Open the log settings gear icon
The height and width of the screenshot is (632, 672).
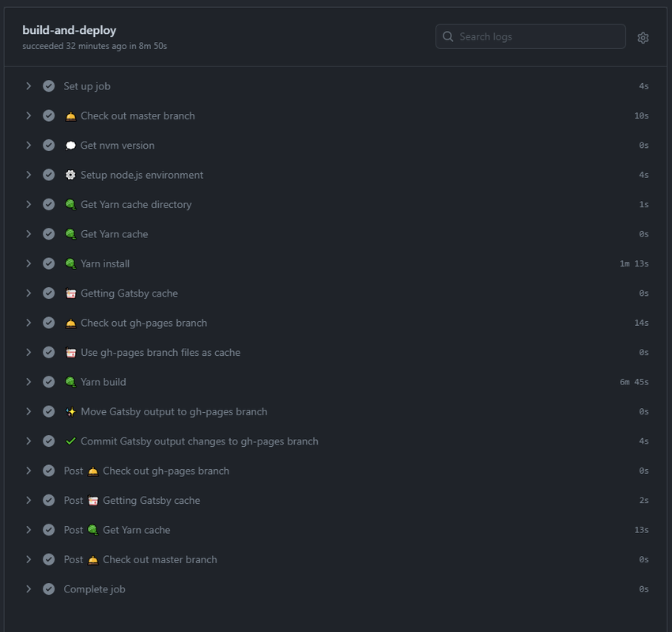coord(643,38)
